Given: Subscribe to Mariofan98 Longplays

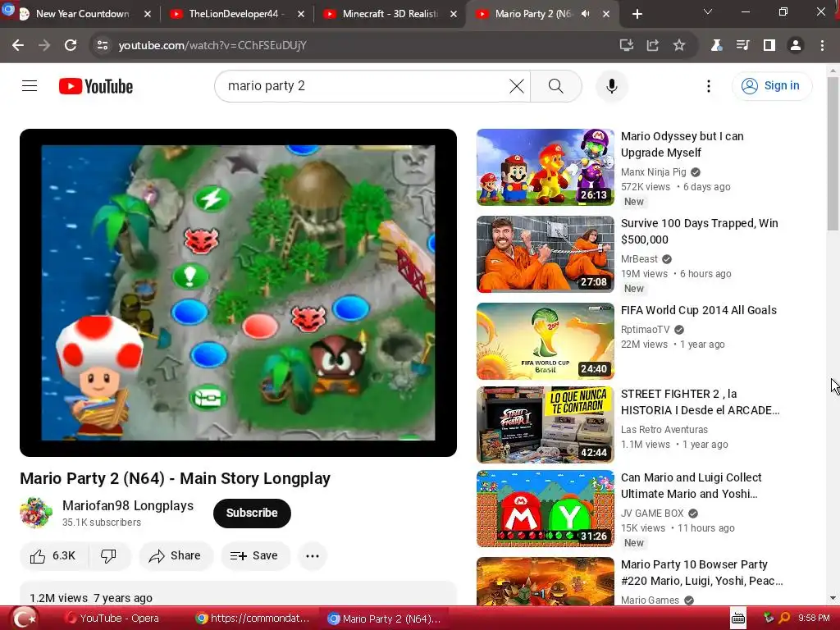Looking at the screenshot, I should pyautogui.click(x=252, y=513).
